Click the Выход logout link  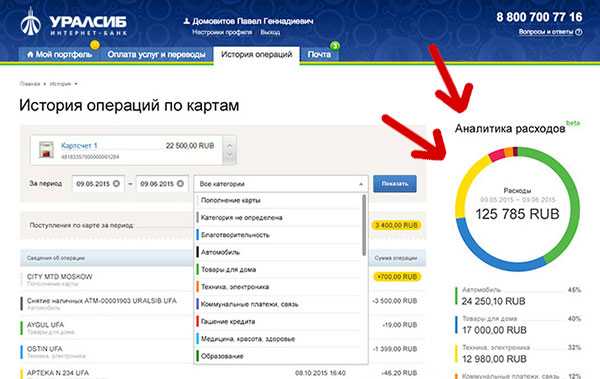[x=270, y=33]
